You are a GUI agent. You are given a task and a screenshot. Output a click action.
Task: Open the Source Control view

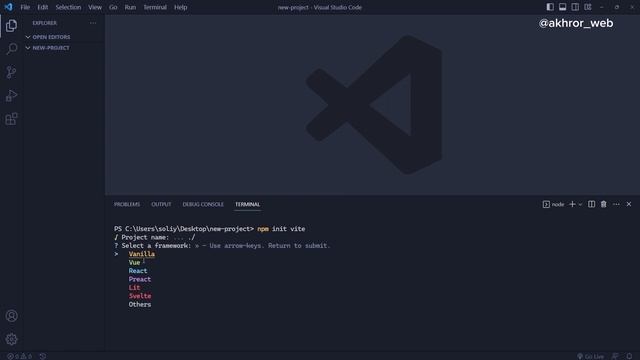[x=11, y=72]
